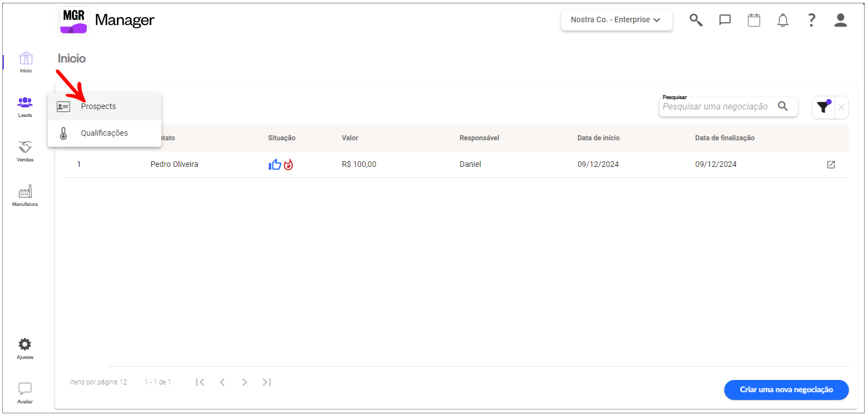Image resolution: width=868 pixels, height=415 pixels.
Task: Sort by Valor column header
Action: click(x=350, y=138)
